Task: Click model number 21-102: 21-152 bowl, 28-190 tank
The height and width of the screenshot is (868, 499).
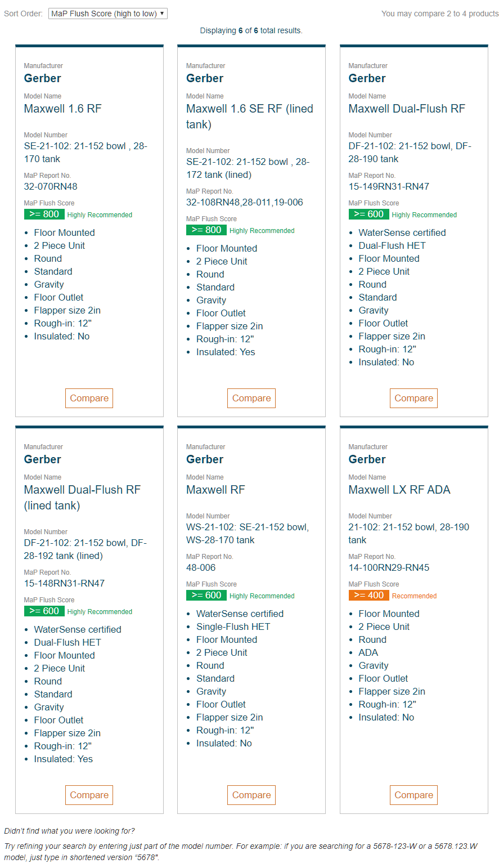Action: (409, 534)
